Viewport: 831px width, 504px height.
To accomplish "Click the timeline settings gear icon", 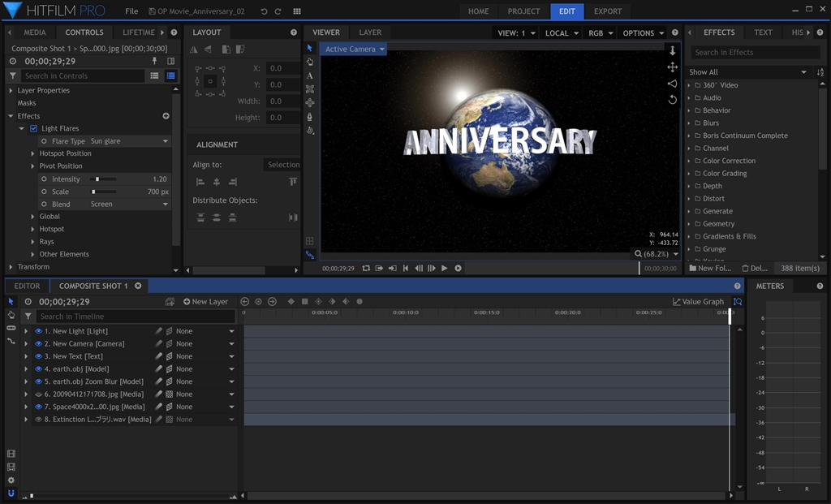I will pos(11,480).
